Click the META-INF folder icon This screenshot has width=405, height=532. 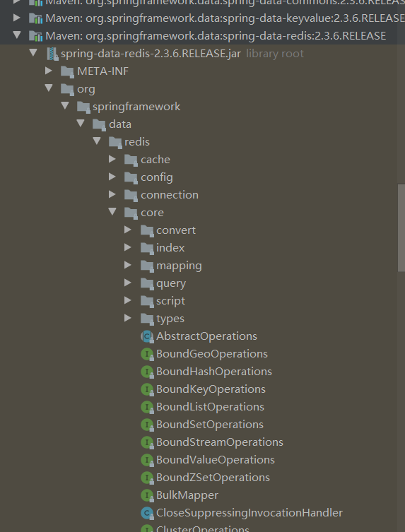[68, 71]
